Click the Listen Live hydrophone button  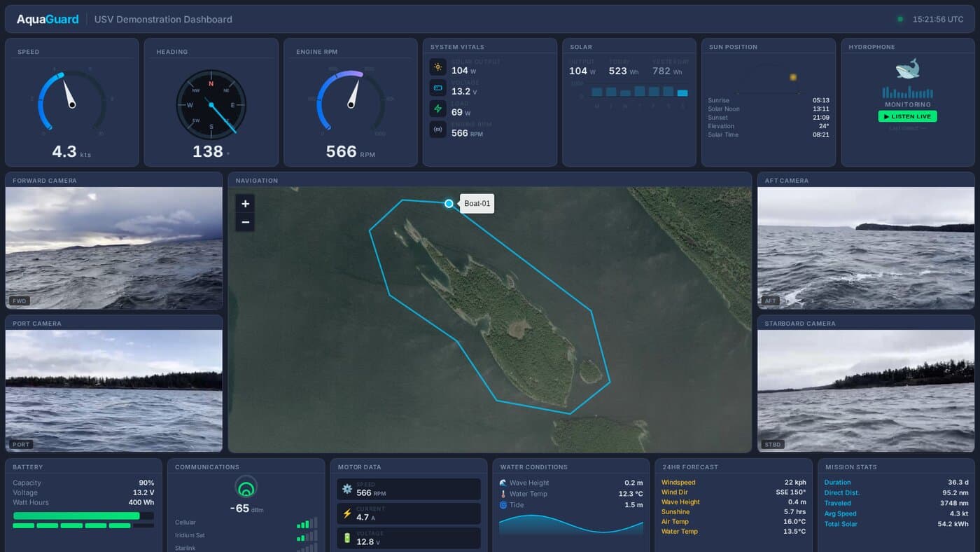coord(907,116)
